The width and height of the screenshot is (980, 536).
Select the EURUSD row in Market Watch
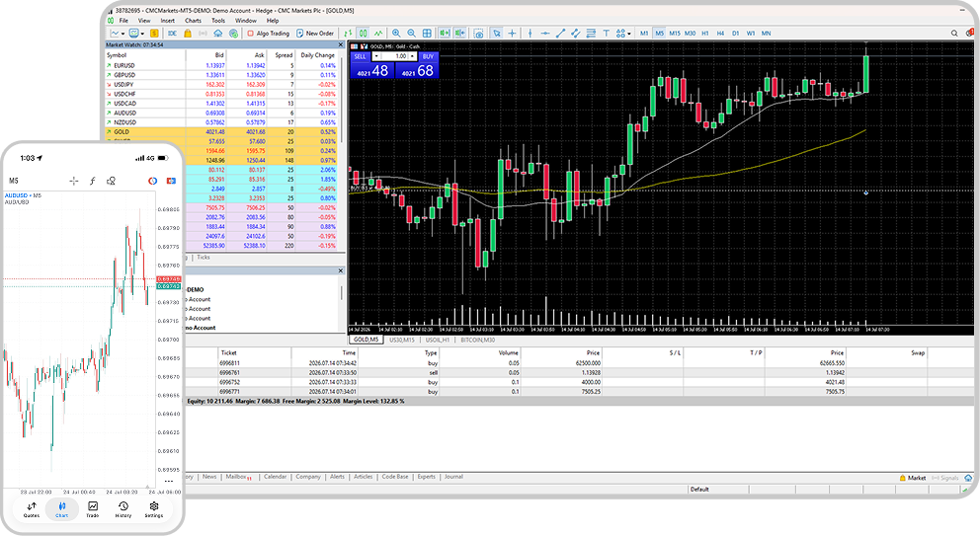point(223,65)
